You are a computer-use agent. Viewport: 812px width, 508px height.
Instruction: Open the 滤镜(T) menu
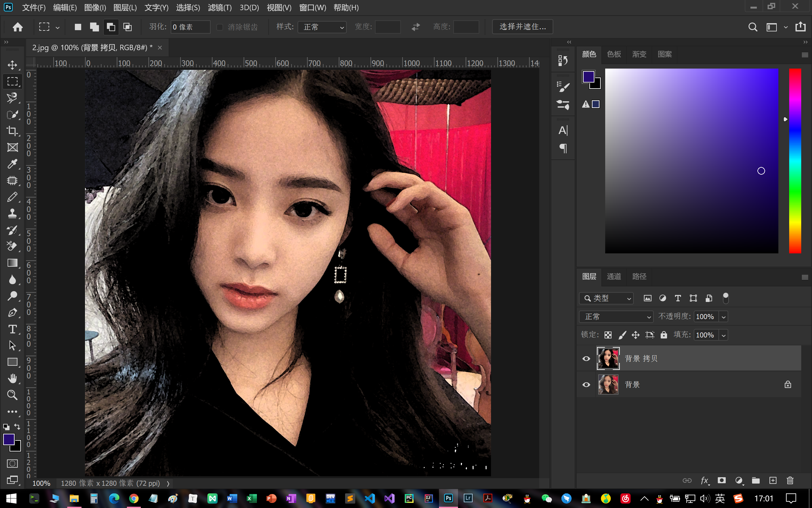pos(220,7)
